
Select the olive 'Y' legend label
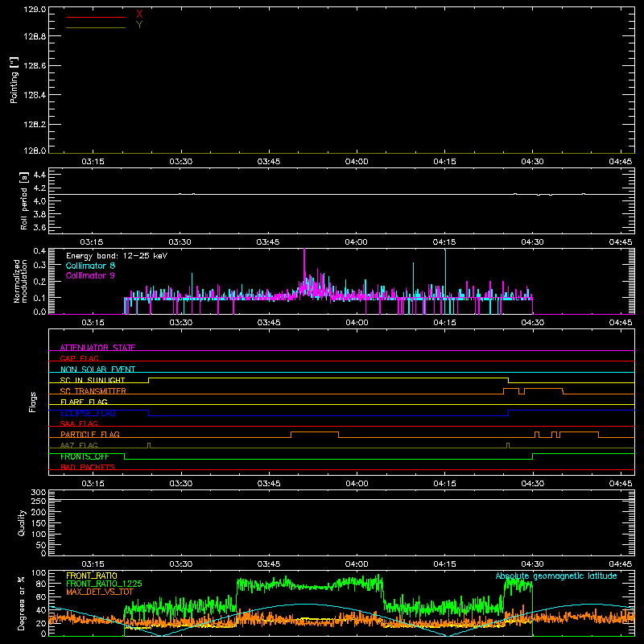[x=139, y=25]
